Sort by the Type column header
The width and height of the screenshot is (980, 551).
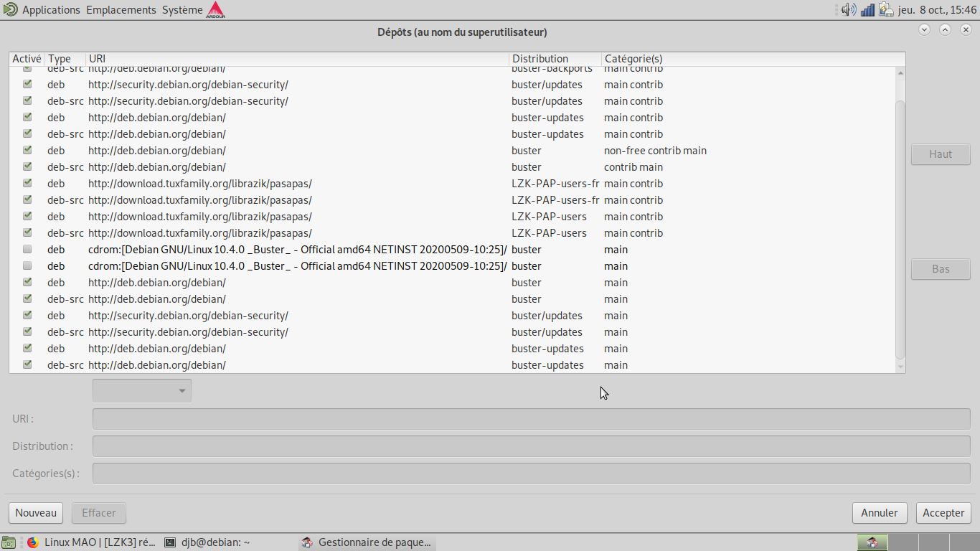(x=65, y=59)
